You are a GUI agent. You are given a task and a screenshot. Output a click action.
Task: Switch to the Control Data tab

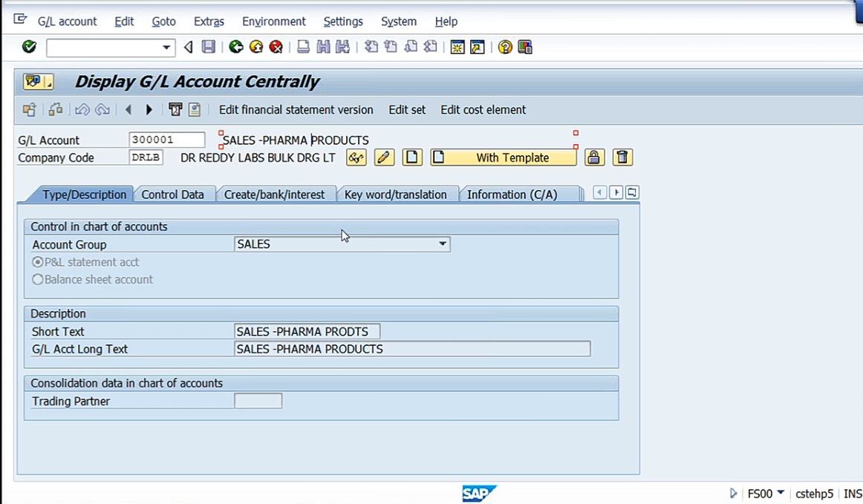[x=172, y=194]
